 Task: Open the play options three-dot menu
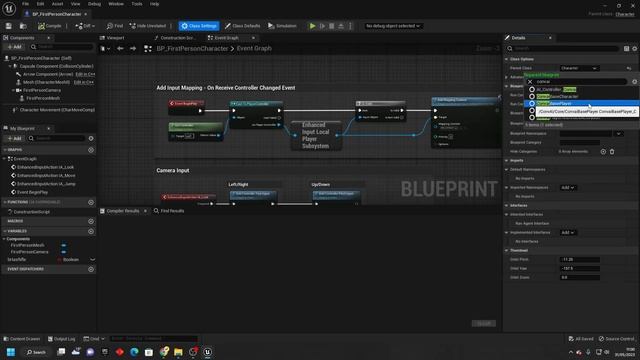[350, 26]
